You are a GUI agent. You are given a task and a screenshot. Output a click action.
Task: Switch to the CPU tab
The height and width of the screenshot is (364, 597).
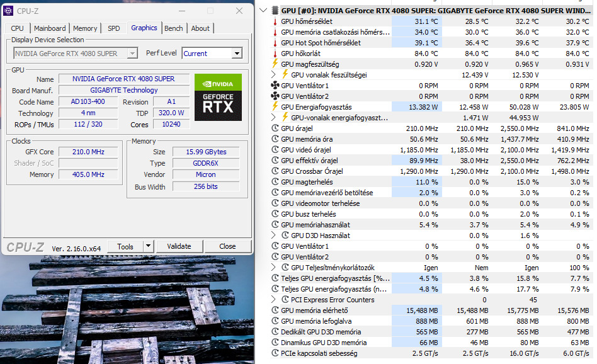tap(17, 28)
